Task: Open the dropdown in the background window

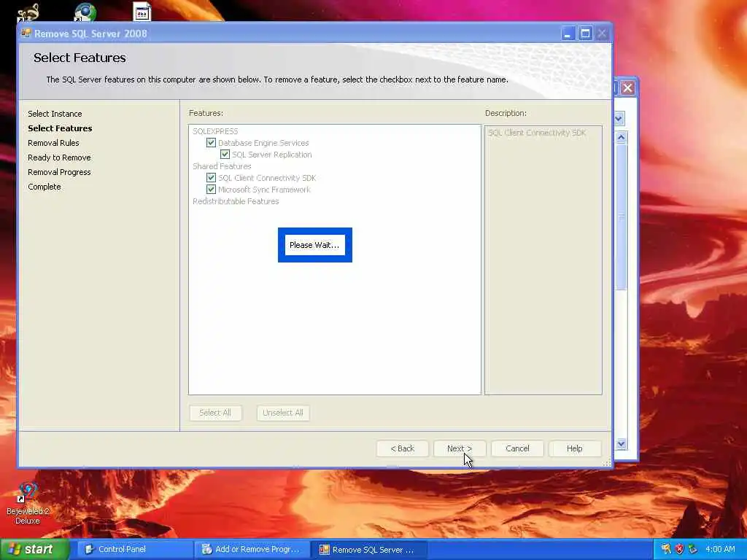Action: point(619,118)
